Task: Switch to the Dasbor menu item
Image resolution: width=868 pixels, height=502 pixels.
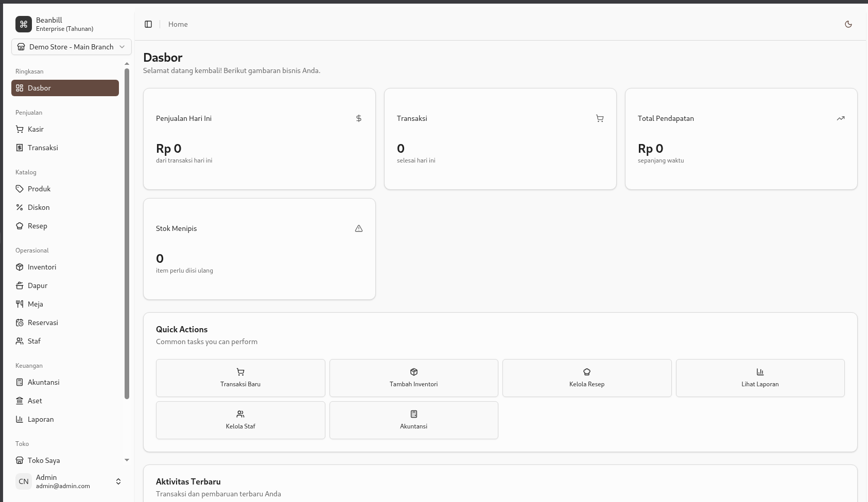Action: [65, 88]
